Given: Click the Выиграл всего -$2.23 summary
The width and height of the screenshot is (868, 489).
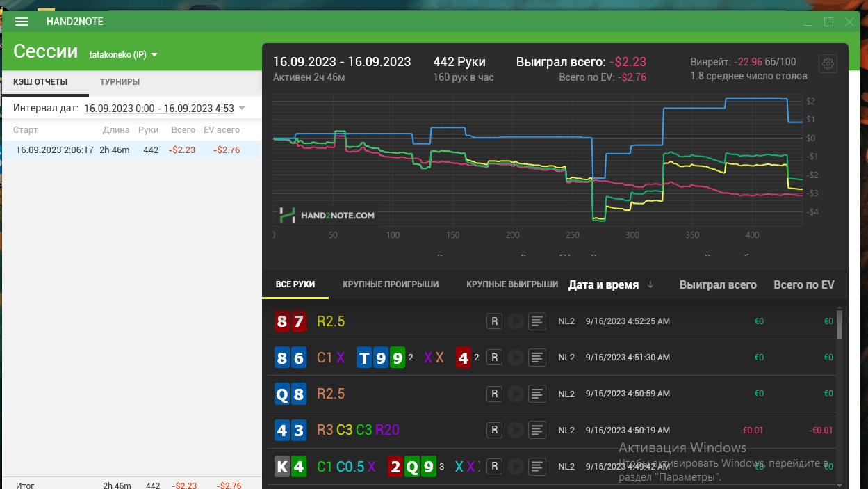Looking at the screenshot, I should [x=581, y=62].
